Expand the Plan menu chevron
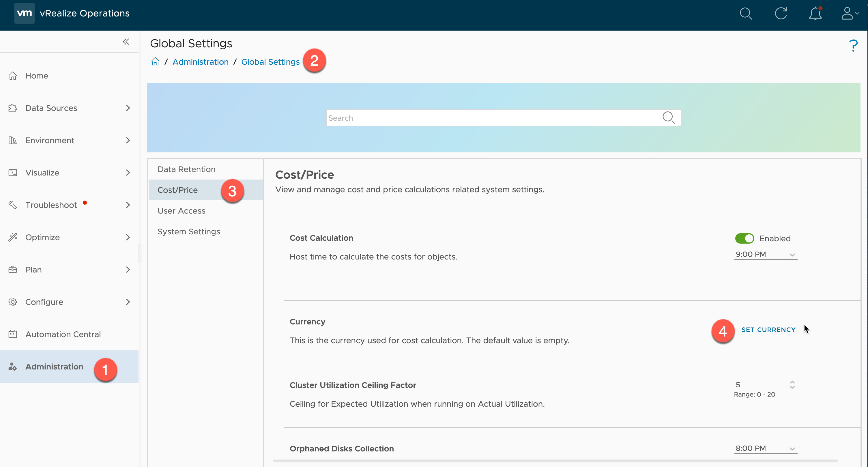This screenshot has width=868, height=467. [x=128, y=270]
